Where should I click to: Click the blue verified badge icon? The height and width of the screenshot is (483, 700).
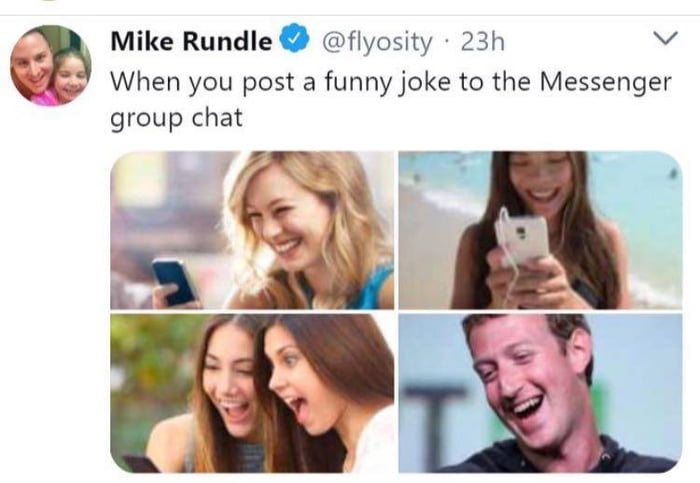(x=295, y=38)
